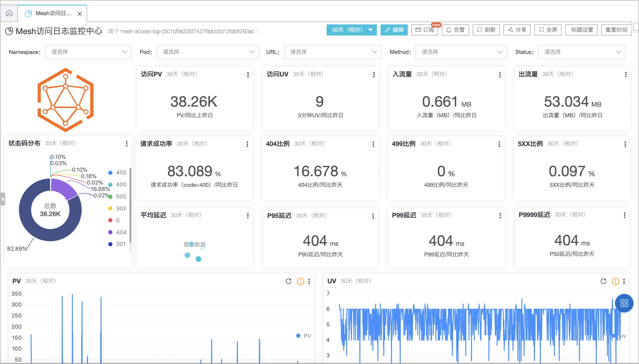Enter full screen with 全屏 button
The height and width of the screenshot is (364, 639).
click(548, 30)
